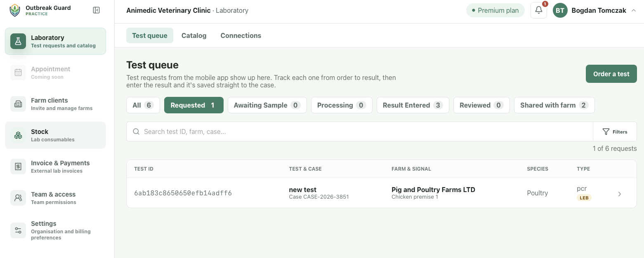Click the Premium plan badge
This screenshot has height=258, width=644.
coord(495,11)
